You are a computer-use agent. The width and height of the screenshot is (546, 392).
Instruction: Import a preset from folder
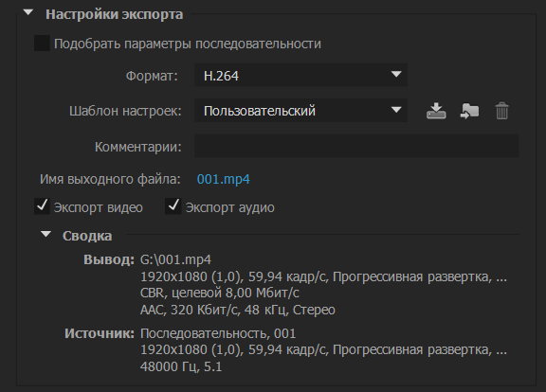pyautogui.click(x=469, y=111)
